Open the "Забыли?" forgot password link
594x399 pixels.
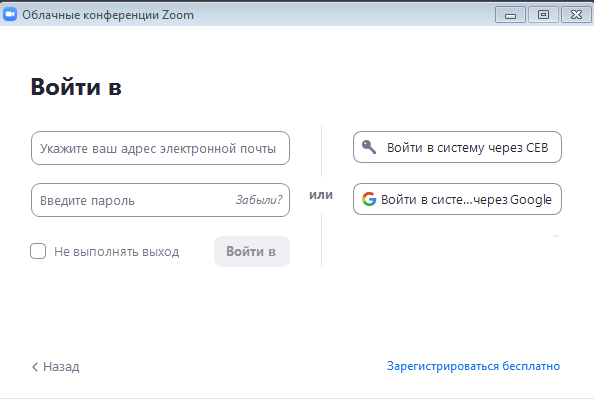(259, 200)
